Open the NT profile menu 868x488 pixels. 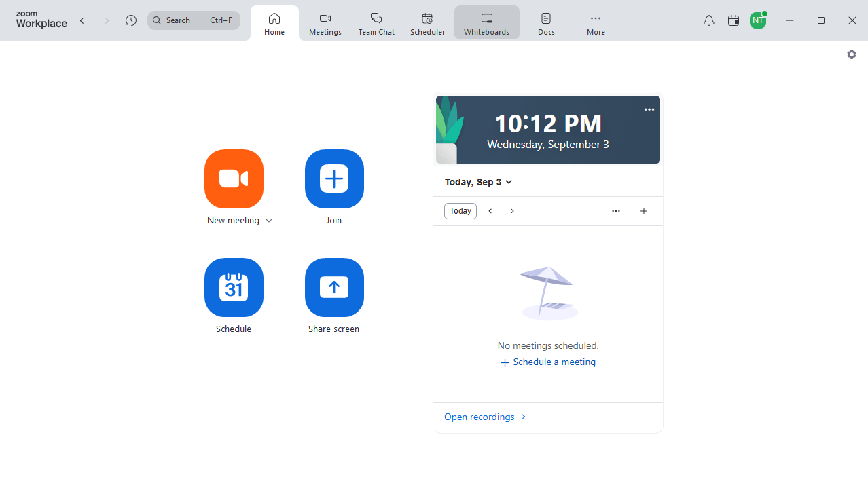pos(758,20)
